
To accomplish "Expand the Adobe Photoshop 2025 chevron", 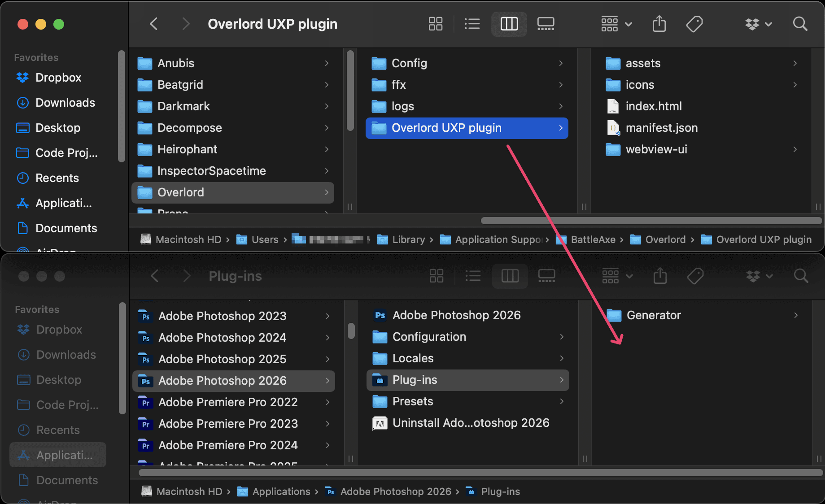I will [327, 359].
